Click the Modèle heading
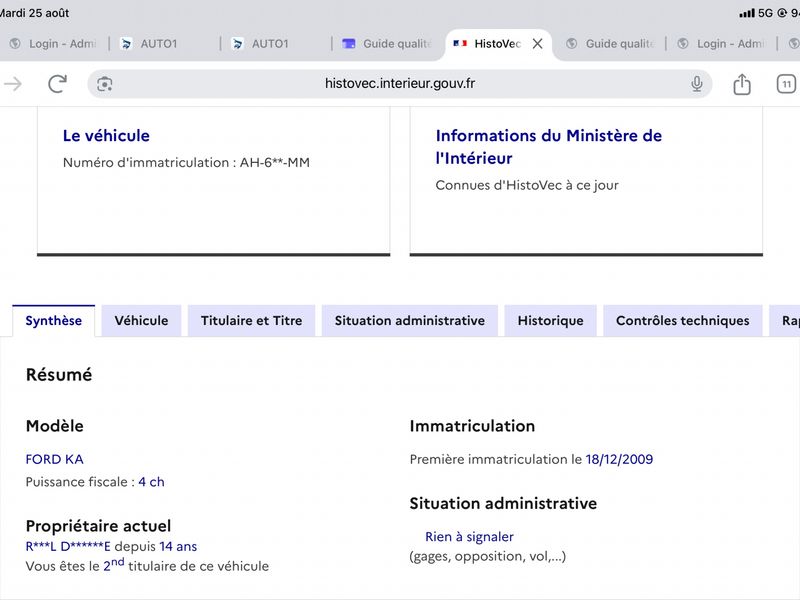Viewport: 800px width, 600px height. pyautogui.click(x=55, y=426)
